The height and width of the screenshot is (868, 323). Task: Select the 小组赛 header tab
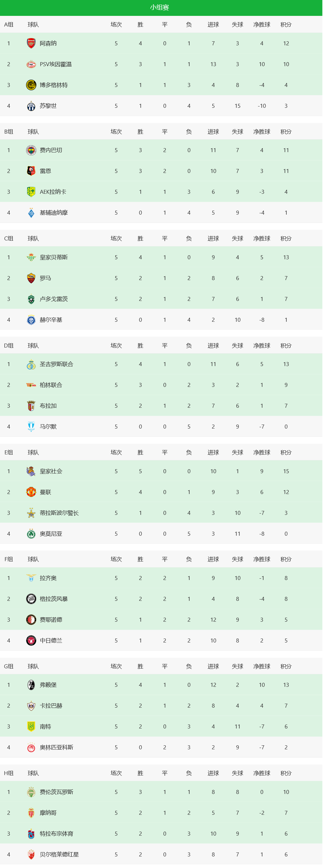click(160, 7)
